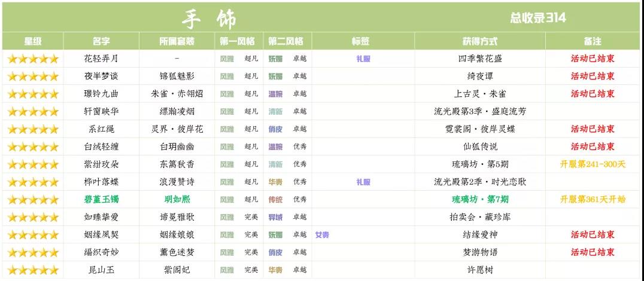The height and width of the screenshot is (281, 644).
Task: Click the item name 紫绀玫朵
Action: pos(101,164)
